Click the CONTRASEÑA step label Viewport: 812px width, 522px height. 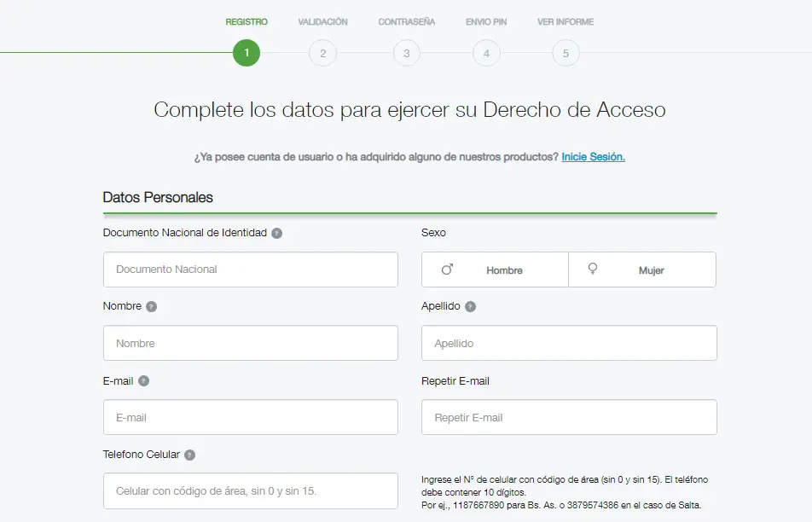click(x=407, y=22)
